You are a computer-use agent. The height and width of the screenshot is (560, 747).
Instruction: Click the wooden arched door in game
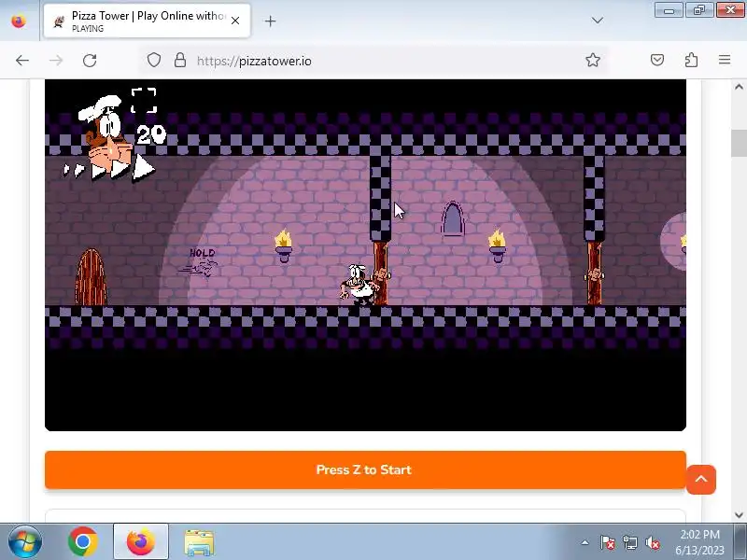click(x=91, y=277)
